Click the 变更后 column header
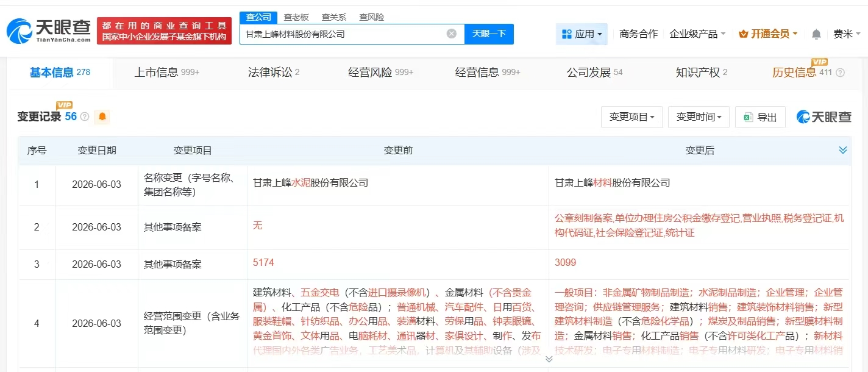This screenshot has width=868, height=372. pyautogui.click(x=700, y=150)
